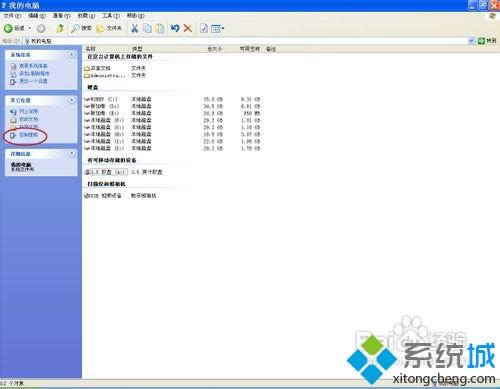Click 3.5 英寸软盘 type text
Screen dimensions: 500x389
[x=147, y=172]
